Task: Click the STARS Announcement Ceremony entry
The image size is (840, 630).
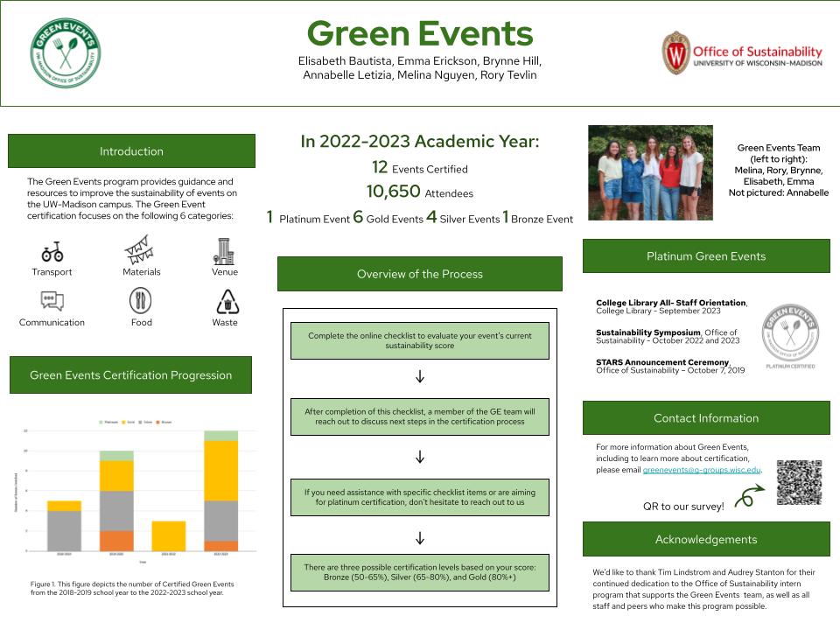Action: click(x=670, y=366)
